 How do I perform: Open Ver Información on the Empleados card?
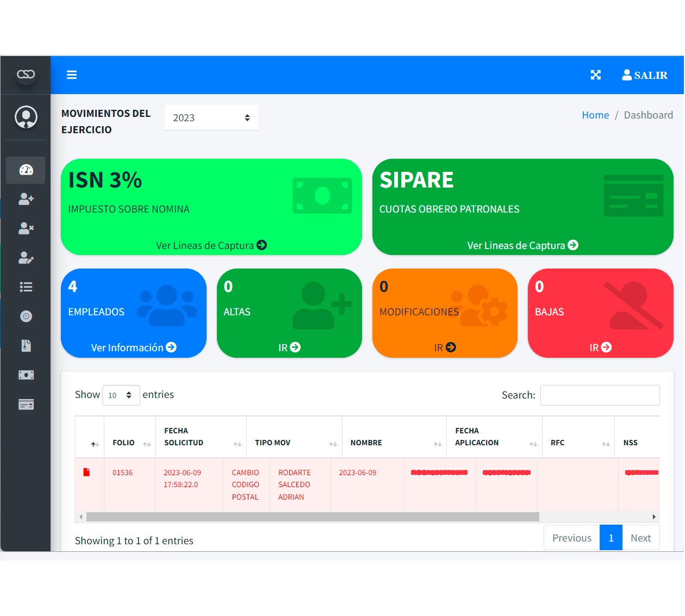pos(134,347)
